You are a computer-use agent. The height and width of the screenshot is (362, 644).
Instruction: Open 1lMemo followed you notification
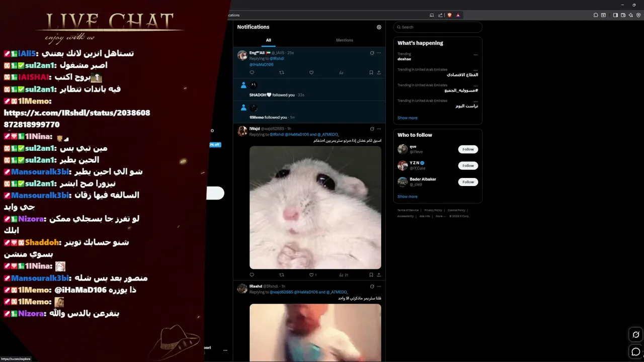pyautogui.click(x=309, y=112)
